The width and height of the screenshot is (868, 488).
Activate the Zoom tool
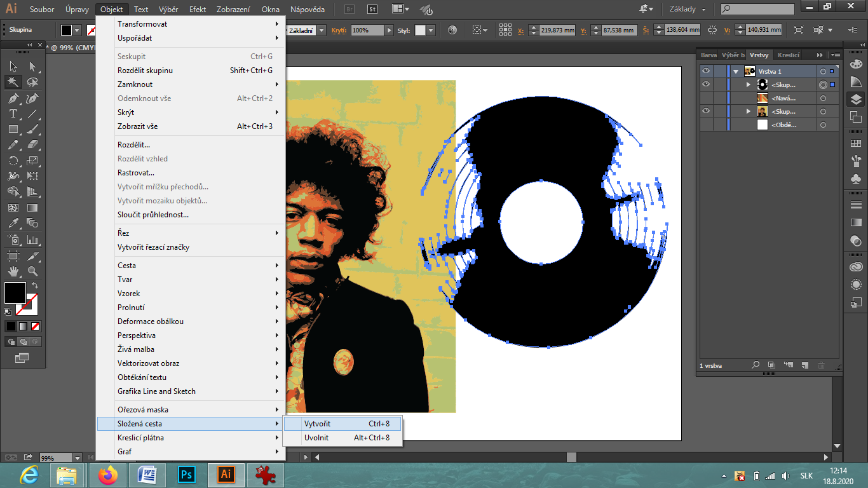pyautogui.click(x=32, y=272)
